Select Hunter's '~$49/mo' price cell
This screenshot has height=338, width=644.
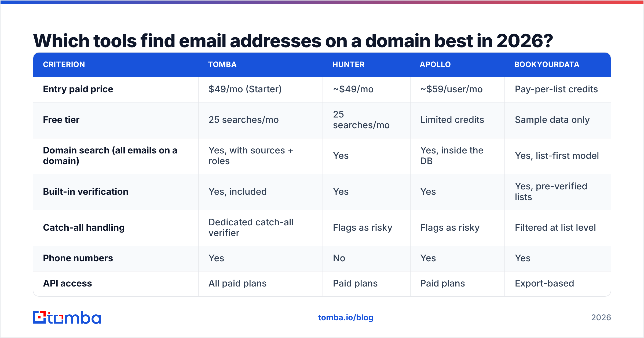coord(353,89)
